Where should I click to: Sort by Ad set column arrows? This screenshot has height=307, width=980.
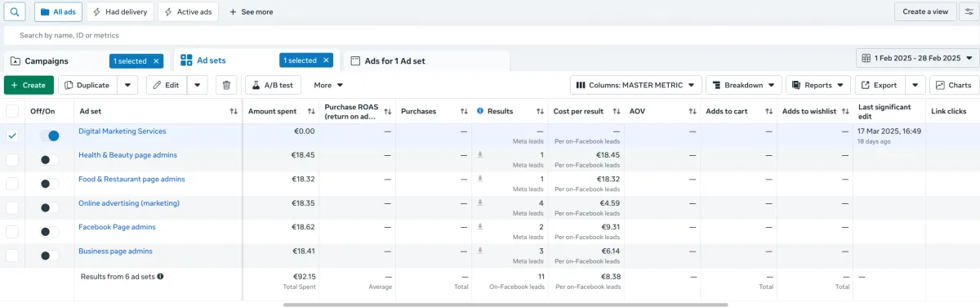coord(234,111)
